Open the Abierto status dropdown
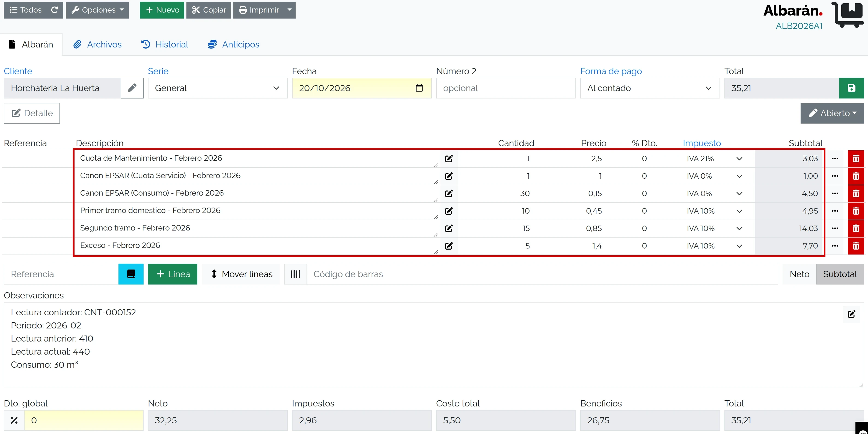This screenshot has height=434, width=868. point(832,113)
